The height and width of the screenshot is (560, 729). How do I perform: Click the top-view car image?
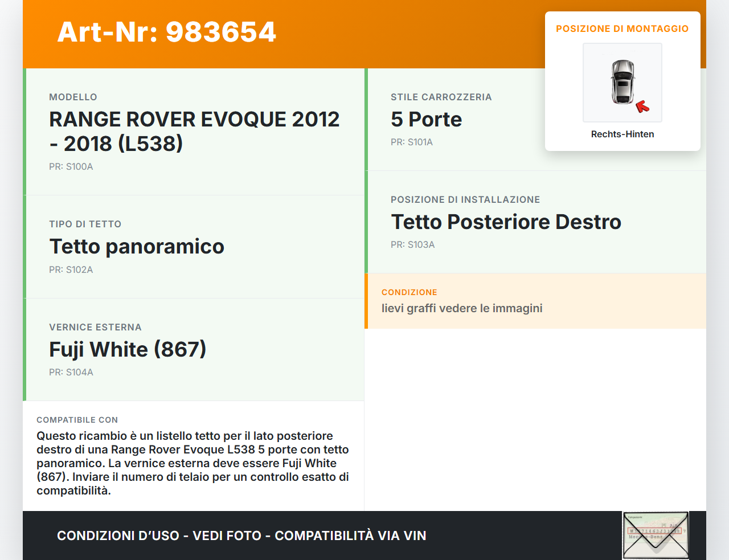[x=622, y=82]
